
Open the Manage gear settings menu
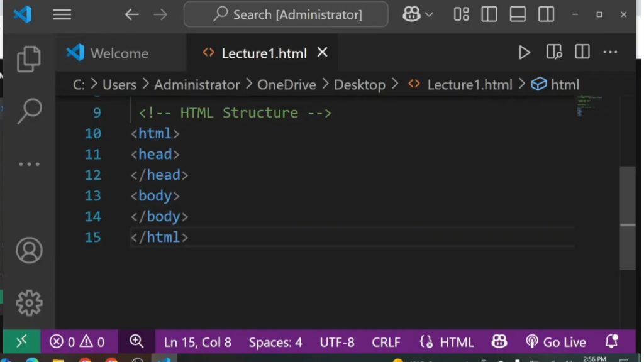click(x=29, y=303)
